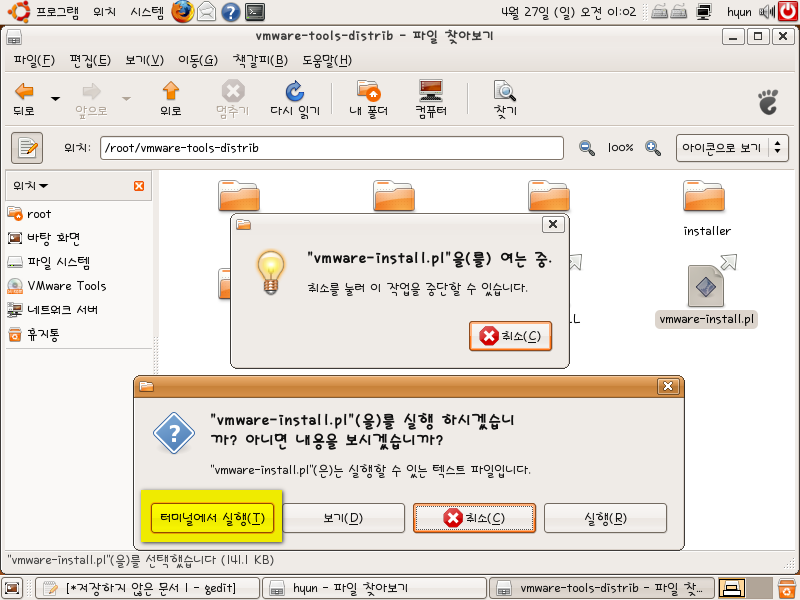Select the vmware-install.pl file icon
The image size is (800, 600).
pos(706,285)
